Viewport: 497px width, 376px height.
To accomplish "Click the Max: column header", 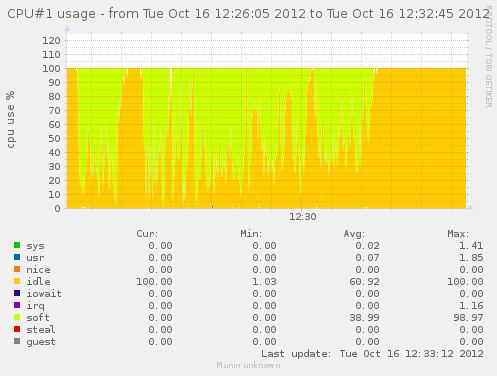I will (x=458, y=234).
